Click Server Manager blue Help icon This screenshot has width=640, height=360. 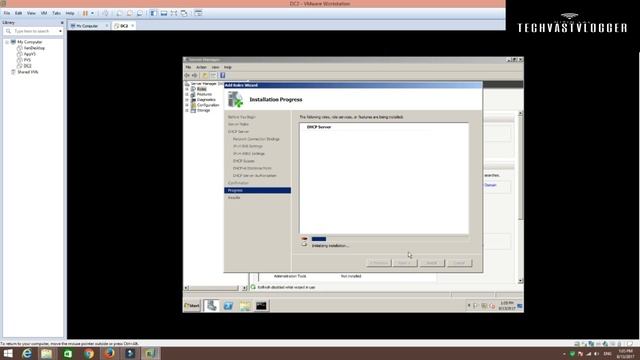[222, 76]
